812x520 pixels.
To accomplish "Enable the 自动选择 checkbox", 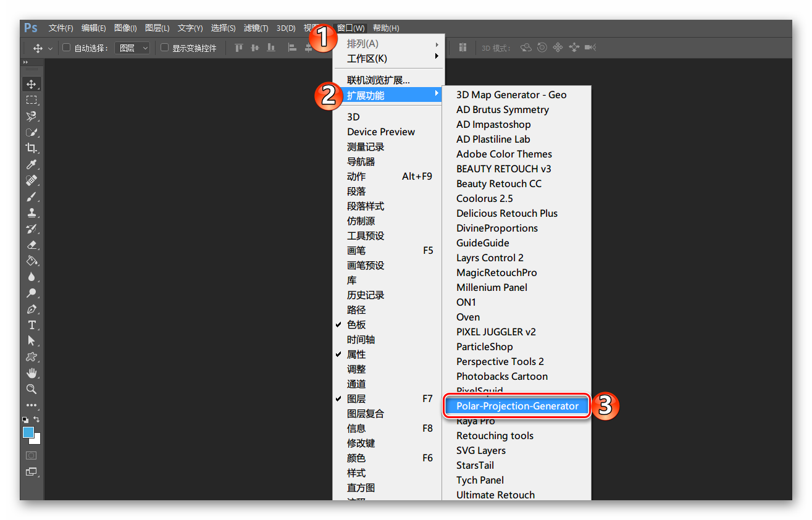I will click(67, 48).
